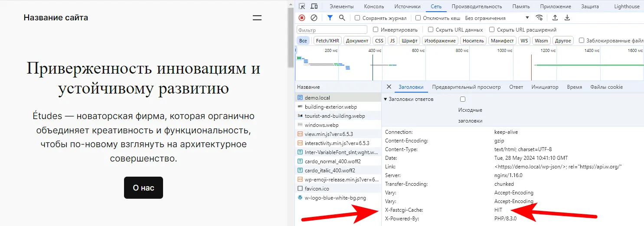Viewport: 644px width, 226px height.
Task: Open the Файлы cookie tab
Action: tap(606, 87)
